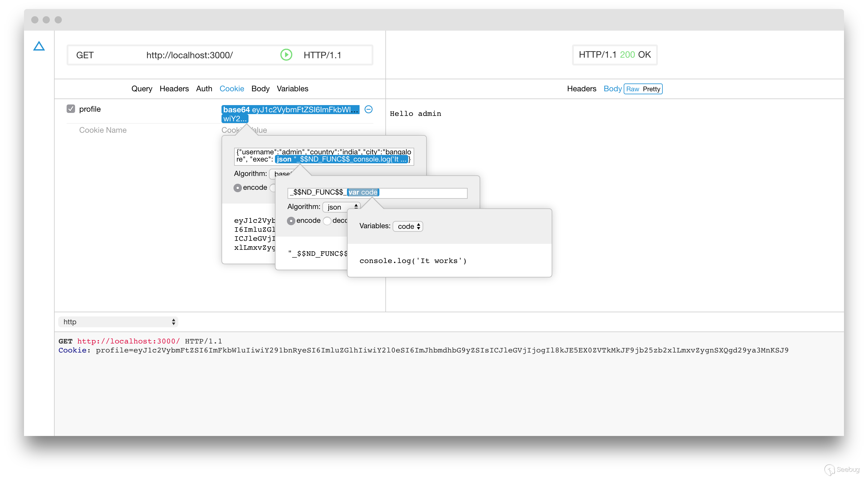Uncheck the profile cookie checkbox
The image size is (868, 478).
tap(71, 109)
